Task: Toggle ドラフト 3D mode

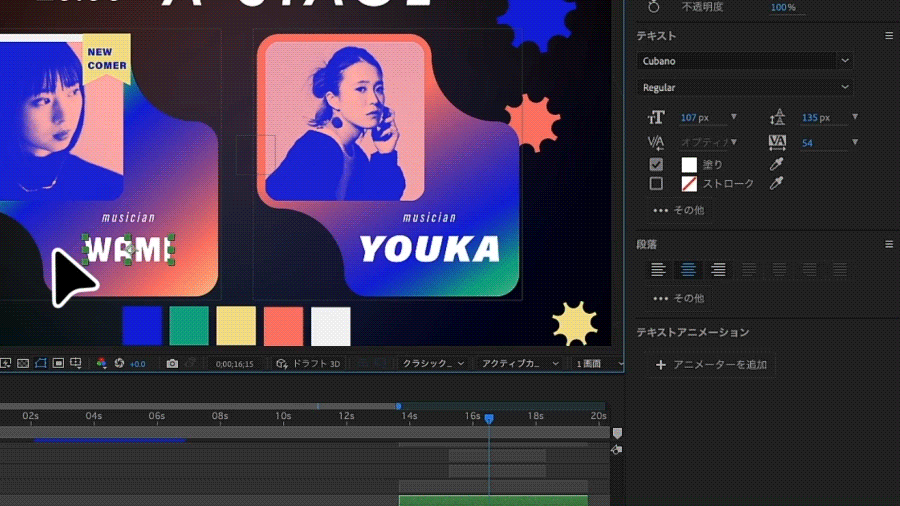Action: pyautogui.click(x=308, y=364)
